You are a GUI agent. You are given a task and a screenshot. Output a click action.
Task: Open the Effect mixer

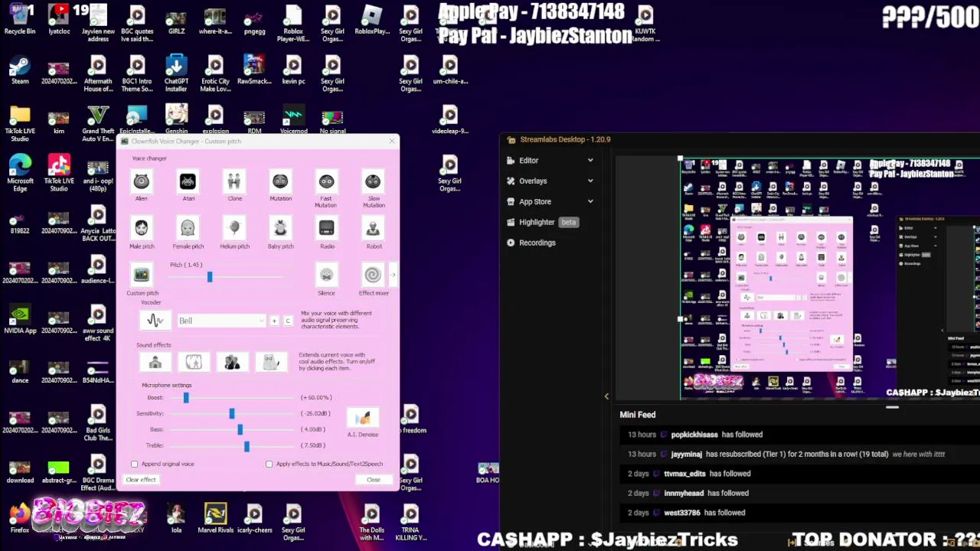point(373,275)
